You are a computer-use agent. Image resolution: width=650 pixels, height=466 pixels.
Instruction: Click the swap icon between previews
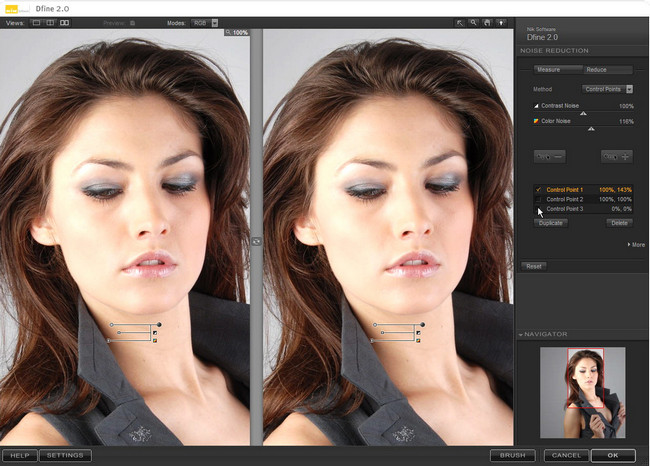coord(256,241)
